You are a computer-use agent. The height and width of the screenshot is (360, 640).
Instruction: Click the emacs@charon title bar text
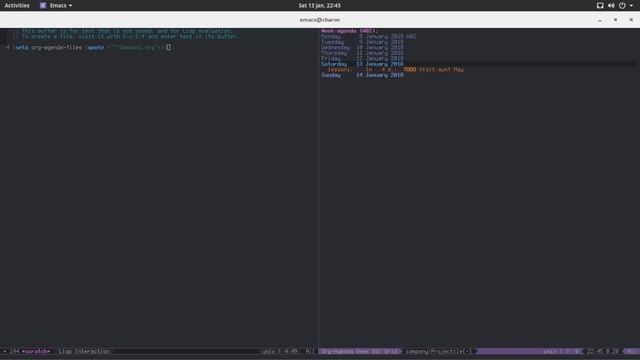tap(320, 20)
